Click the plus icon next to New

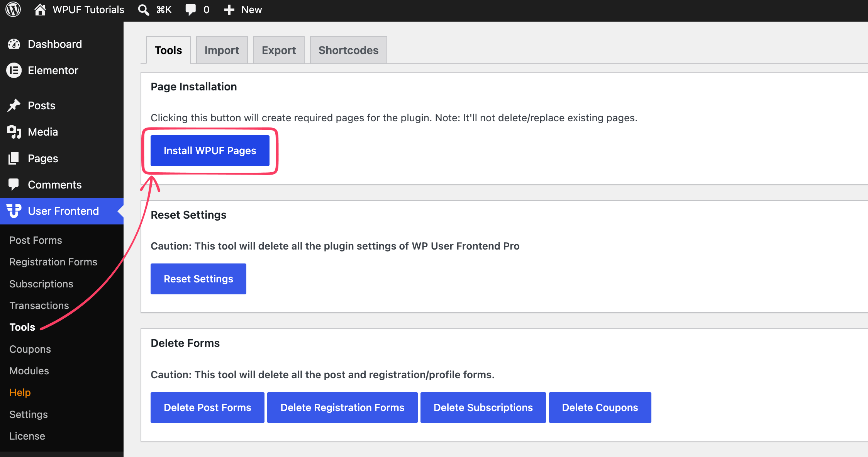click(229, 10)
